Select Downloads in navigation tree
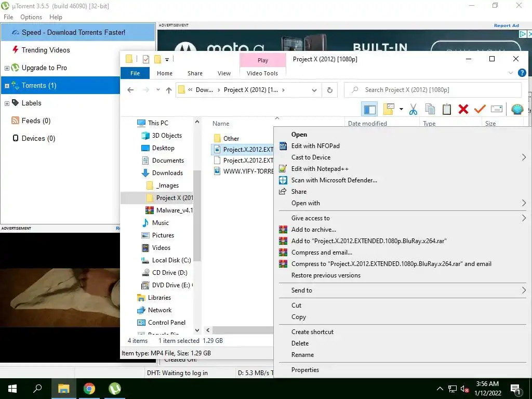Screen dimensions: 532x399 click(x=167, y=173)
